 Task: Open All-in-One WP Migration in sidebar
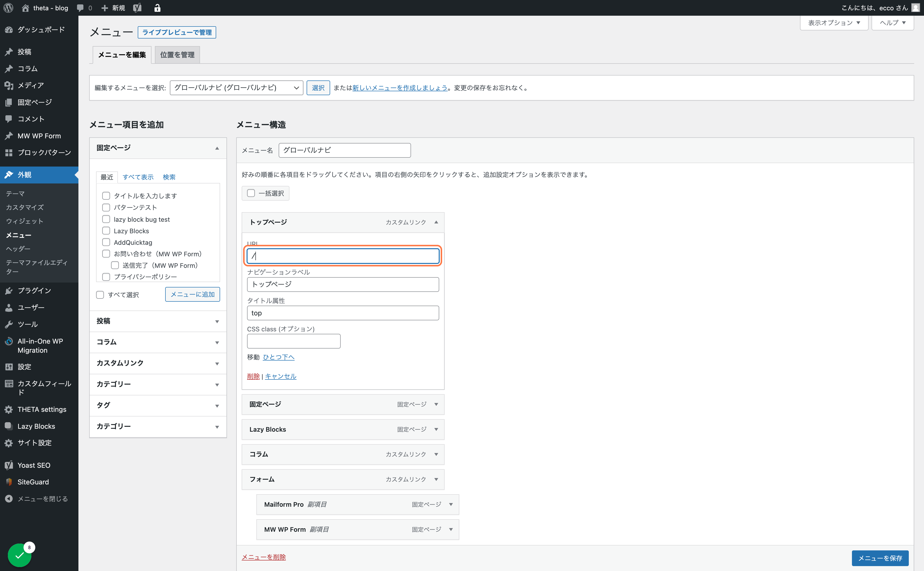coord(39,346)
